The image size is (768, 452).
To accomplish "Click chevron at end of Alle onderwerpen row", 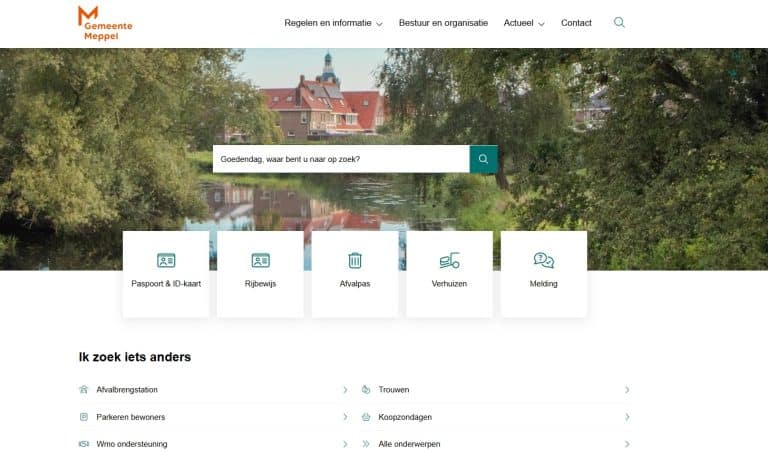I will pos(627,444).
